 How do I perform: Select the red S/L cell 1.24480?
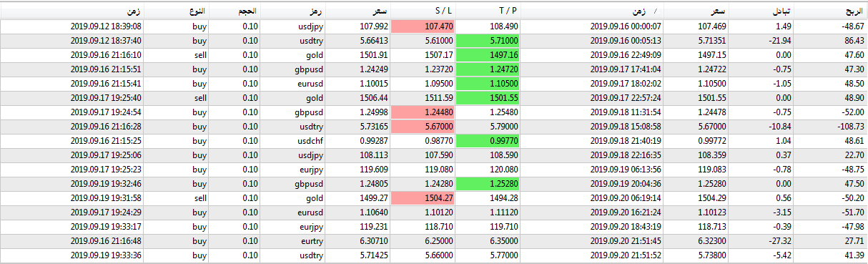[423, 112]
